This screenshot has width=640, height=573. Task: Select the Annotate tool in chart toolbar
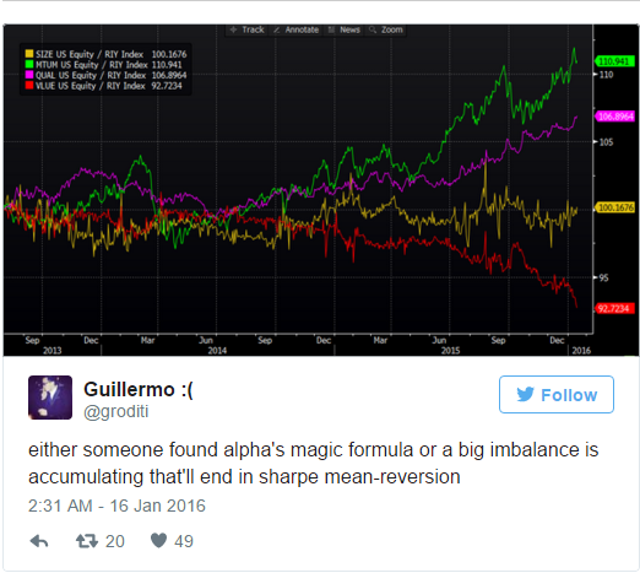point(296,30)
